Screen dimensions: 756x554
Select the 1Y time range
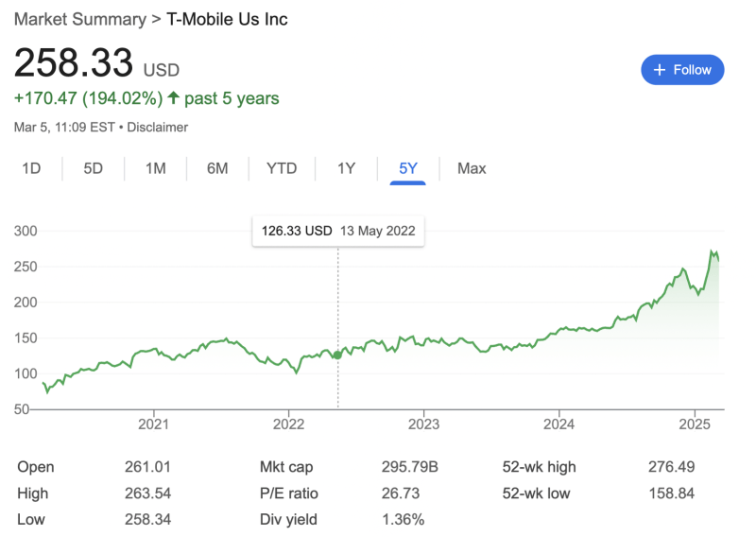346,168
